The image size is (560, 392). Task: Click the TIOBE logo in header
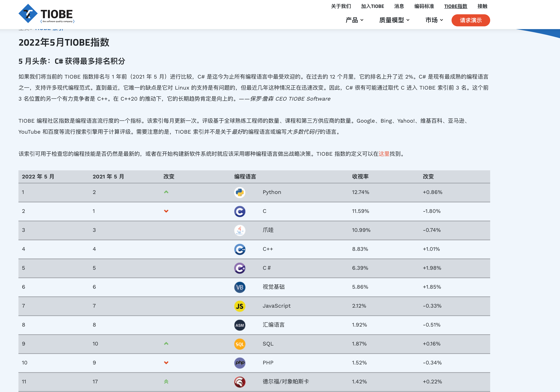click(46, 14)
